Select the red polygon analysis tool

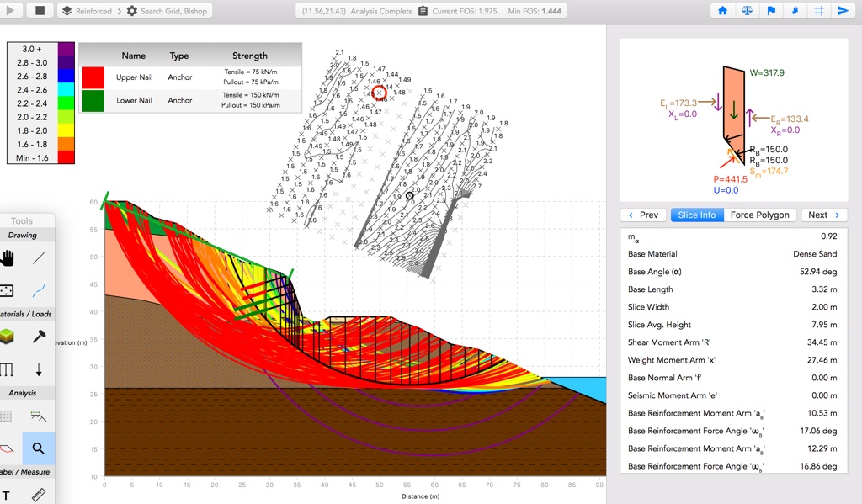tap(7, 448)
